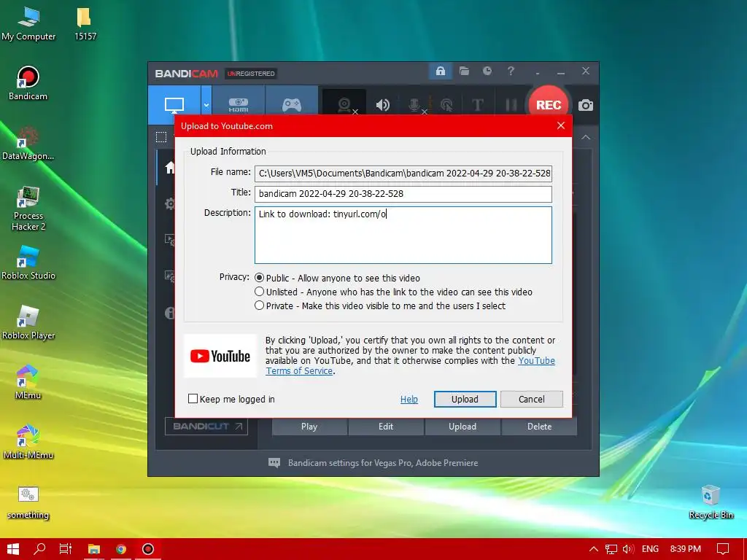Select the Public privacy option
The height and width of the screenshot is (560, 747).
pyautogui.click(x=259, y=278)
